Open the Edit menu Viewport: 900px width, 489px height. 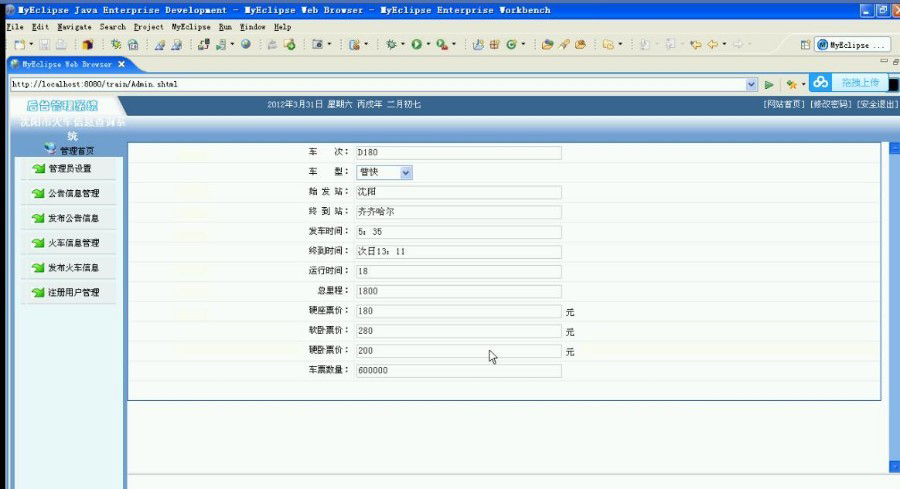pyautogui.click(x=40, y=27)
